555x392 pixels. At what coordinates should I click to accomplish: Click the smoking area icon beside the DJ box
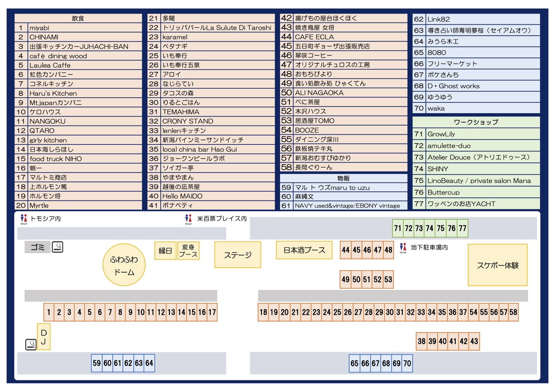point(31,344)
